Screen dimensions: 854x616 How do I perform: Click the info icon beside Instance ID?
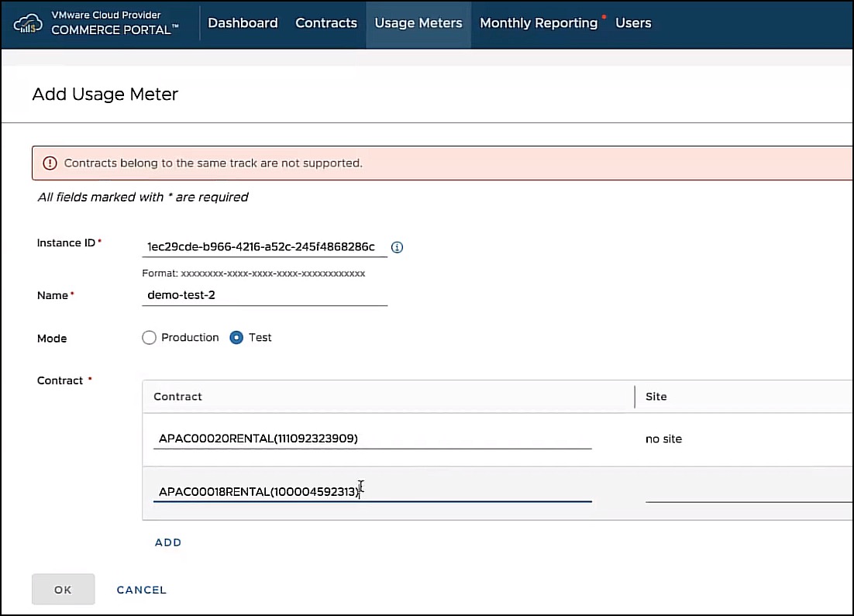point(398,248)
